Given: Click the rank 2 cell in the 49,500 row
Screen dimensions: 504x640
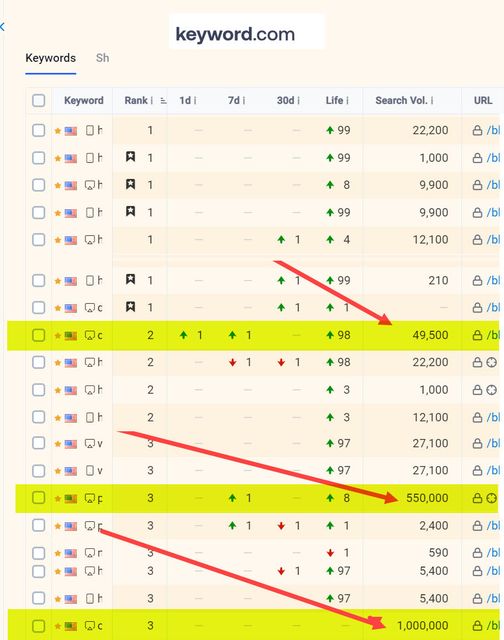Looking at the screenshot, I should pyautogui.click(x=150, y=335).
